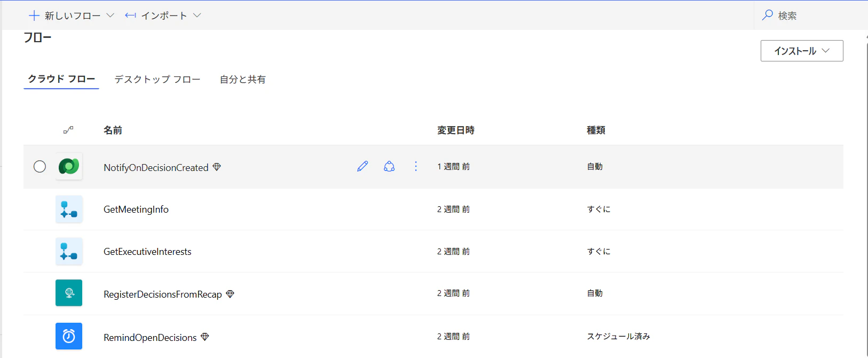Click the GetMeetingInfo flow icon
Viewport: 868px width, 358px height.
pos(69,209)
